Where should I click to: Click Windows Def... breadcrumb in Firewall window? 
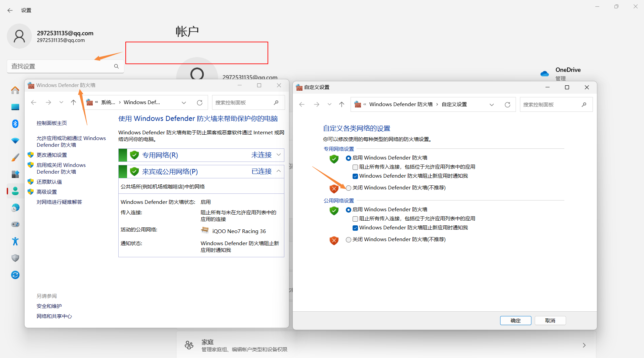click(142, 102)
